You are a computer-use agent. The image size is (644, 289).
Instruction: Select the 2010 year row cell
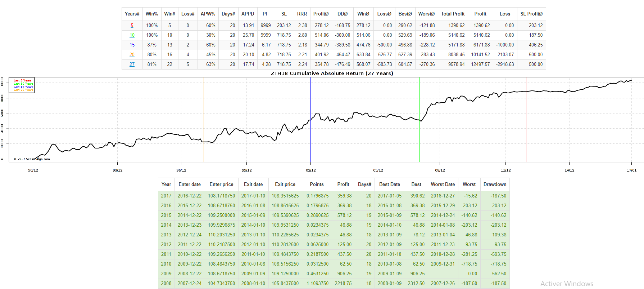click(166, 264)
